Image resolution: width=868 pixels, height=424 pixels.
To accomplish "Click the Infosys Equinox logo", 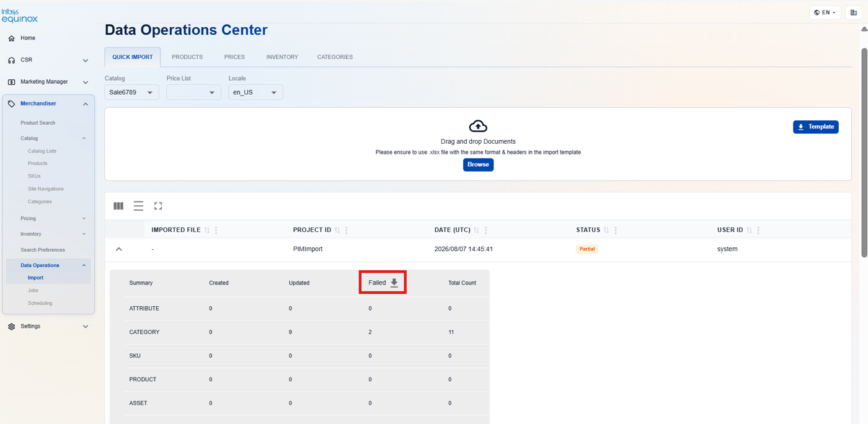I will pyautogui.click(x=19, y=15).
